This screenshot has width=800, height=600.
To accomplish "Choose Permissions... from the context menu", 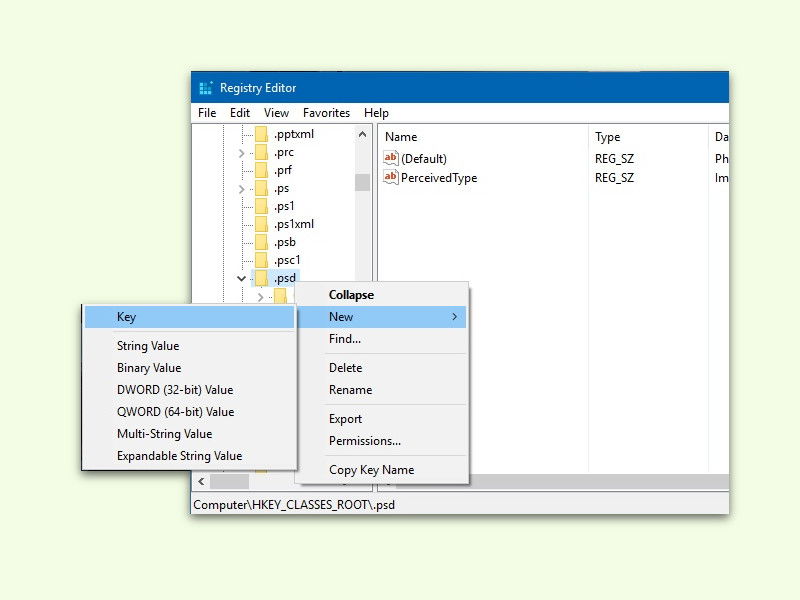I will [382, 441].
